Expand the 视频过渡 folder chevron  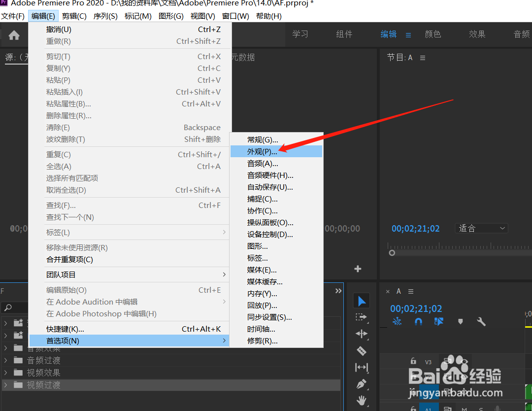click(5, 385)
